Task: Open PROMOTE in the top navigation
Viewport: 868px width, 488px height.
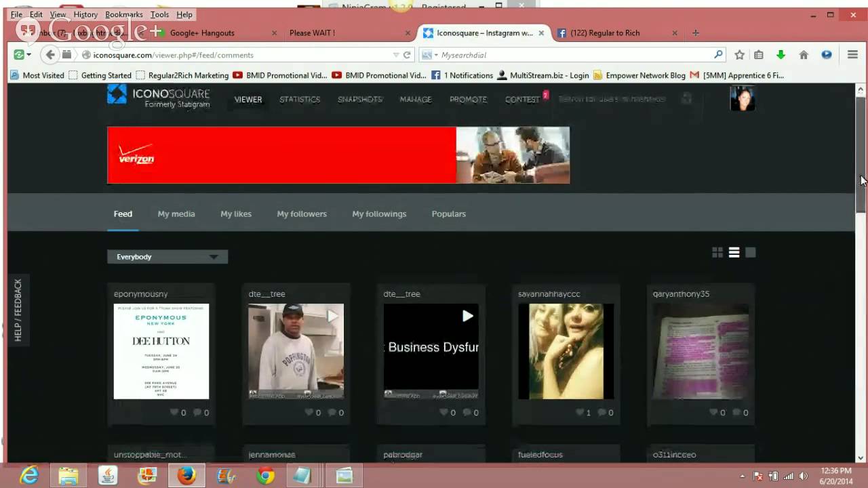Action: (x=468, y=99)
